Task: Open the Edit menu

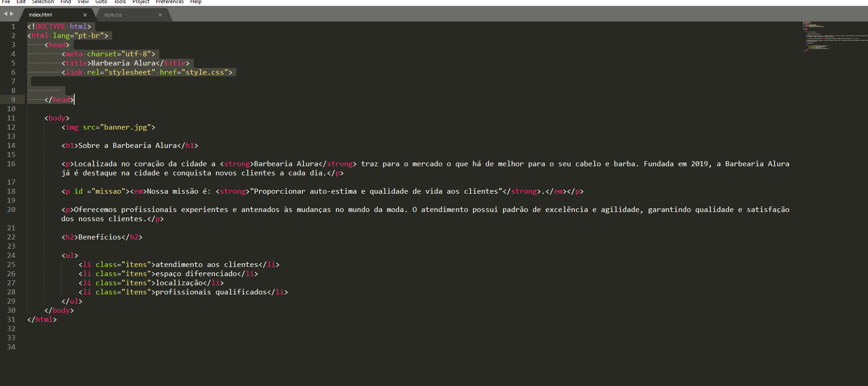Action: [x=21, y=2]
